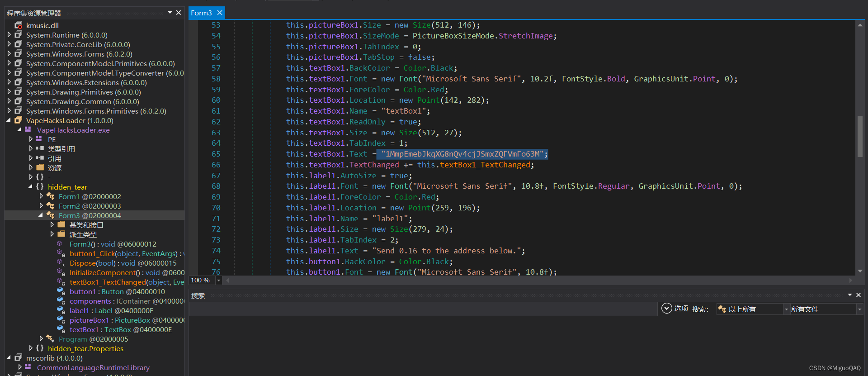This screenshot has width=868, height=376.
Task: Close the Form3 tab
Action: (220, 13)
